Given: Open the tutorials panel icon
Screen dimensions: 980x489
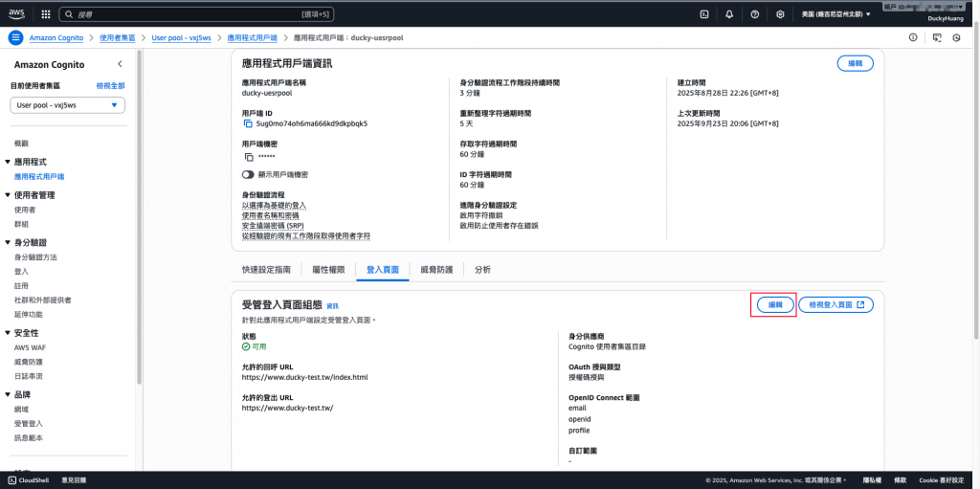Looking at the screenshot, I should (936, 37).
